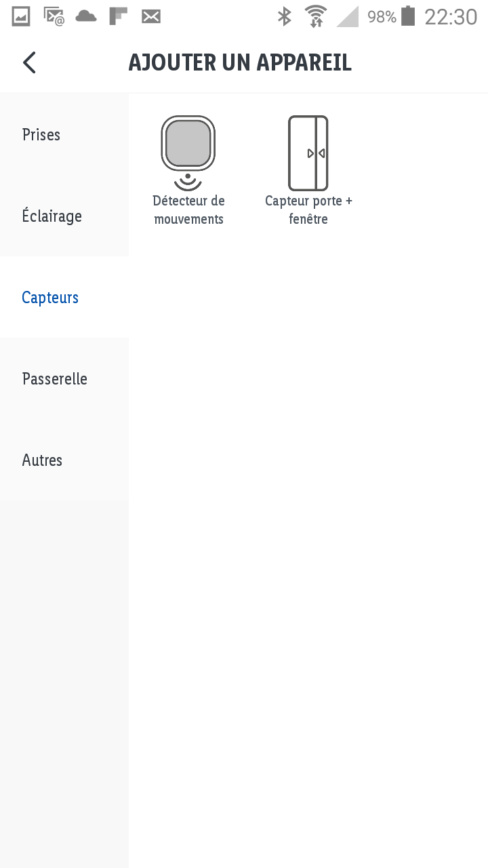Tap the back arrow icon

(29, 62)
